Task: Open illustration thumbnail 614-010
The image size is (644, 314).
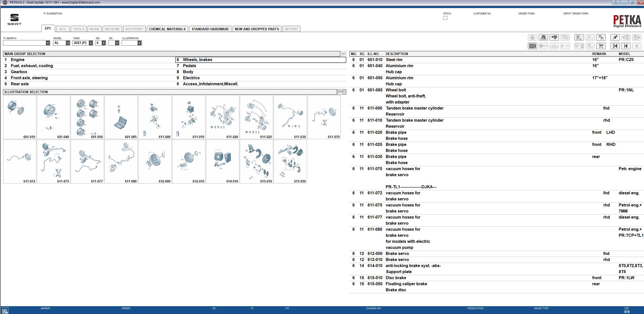Action: (x=222, y=162)
